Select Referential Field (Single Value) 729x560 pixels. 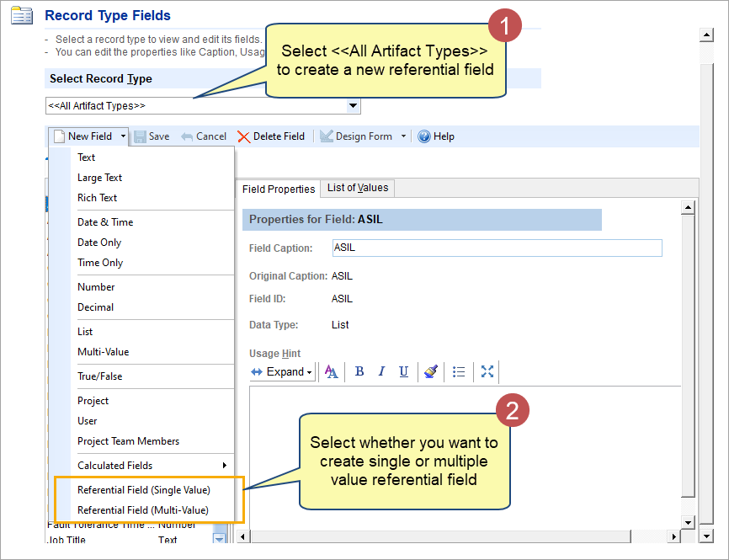[144, 490]
